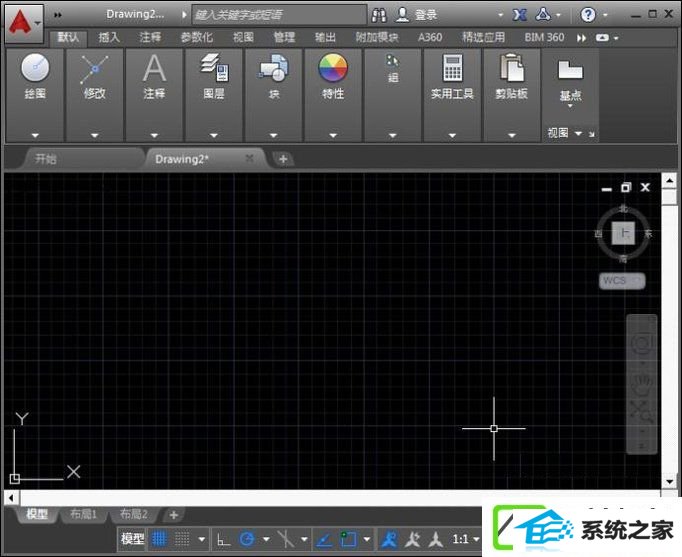The height and width of the screenshot is (557, 682).
Task: Toggle grid display in status bar
Action: tap(159, 540)
